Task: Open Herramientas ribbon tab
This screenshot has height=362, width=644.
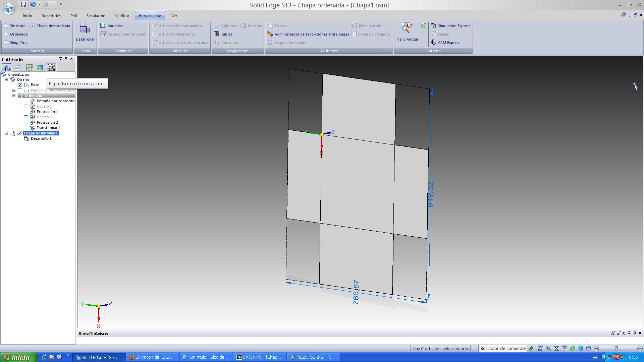Action: (x=150, y=15)
